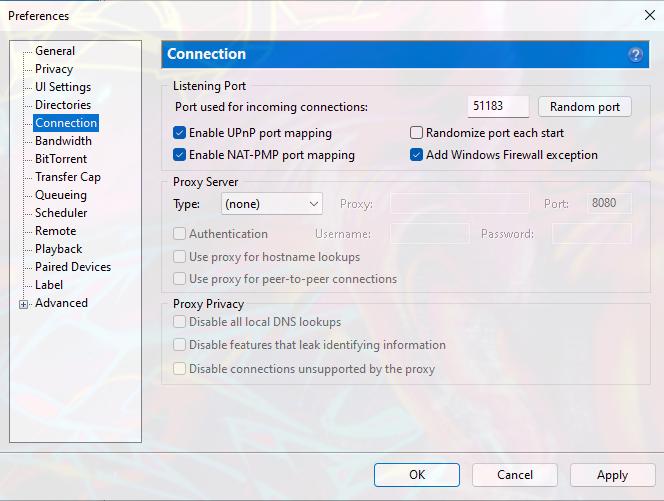Click the proxy Username field
The height and width of the screenshot is (501, 664).
(x=430, y=234)
